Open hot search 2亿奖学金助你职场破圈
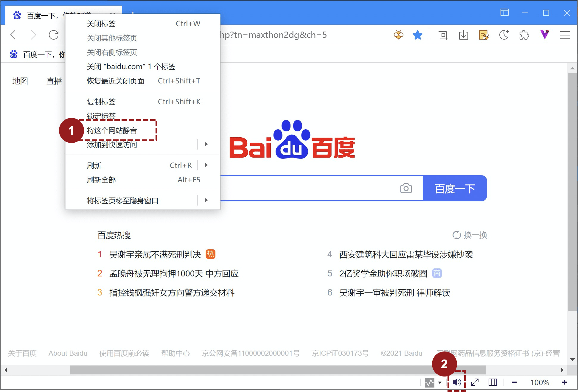This screenshot has width=578, height=392. 383,273
